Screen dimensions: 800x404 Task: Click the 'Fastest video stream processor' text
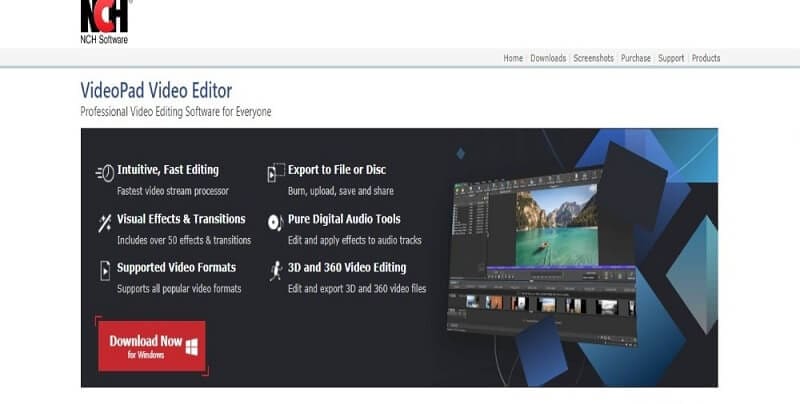pyautogui.click(x=172, y=191)
